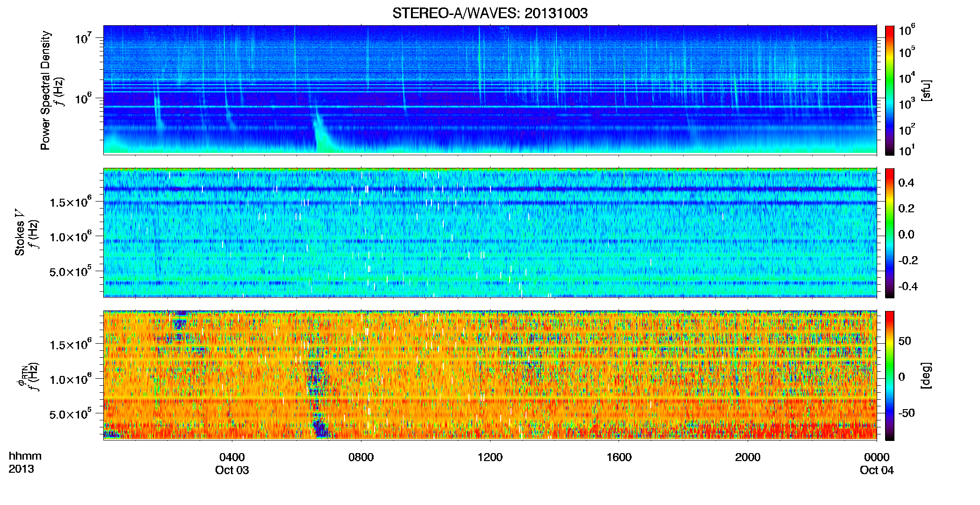
Task: Click the 10^7 frequency tick of the top panel
Action: coord(82,37)
